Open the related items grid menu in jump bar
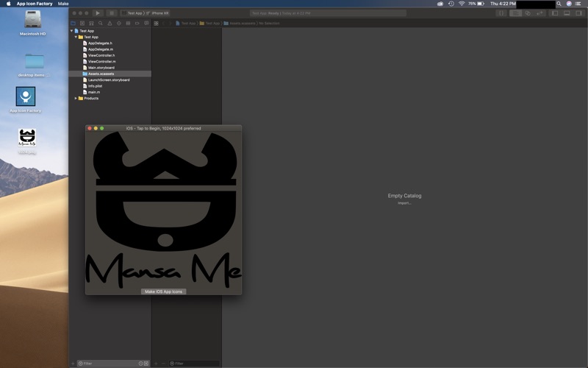Viewport: 588px width, 368px height. (156, 24)
